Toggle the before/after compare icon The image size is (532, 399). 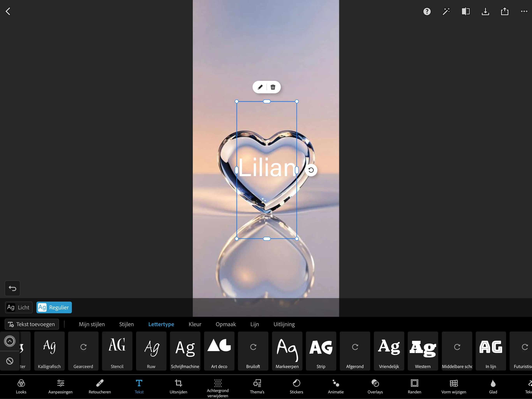pyautogui.click(x=466, y=11)
